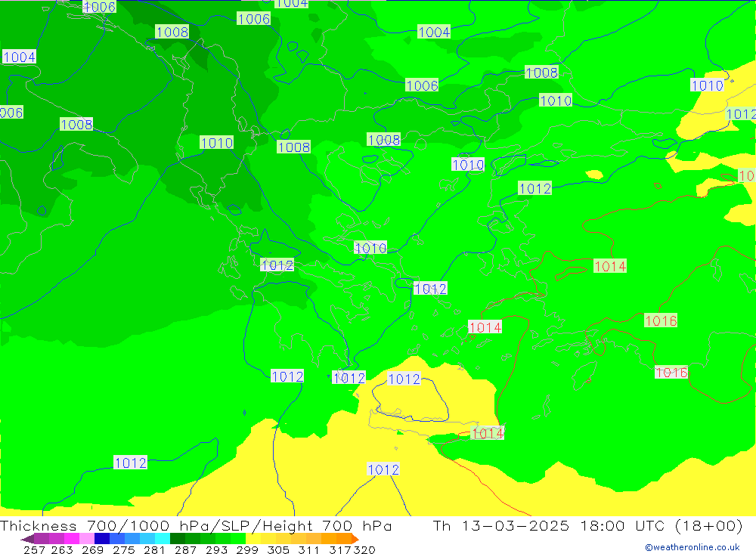Click the 320 legend value
Screen dimensions: 756x554
(364, 549)
